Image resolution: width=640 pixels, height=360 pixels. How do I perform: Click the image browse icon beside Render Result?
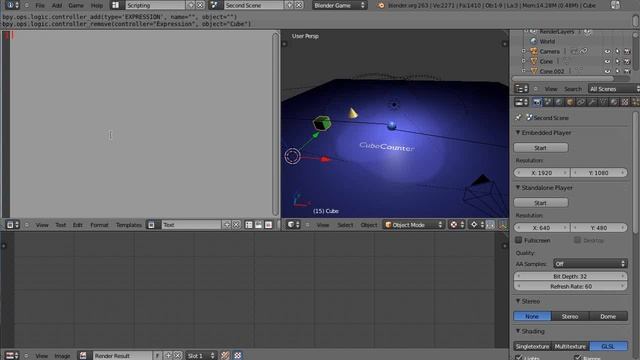[x=83, y=356]
